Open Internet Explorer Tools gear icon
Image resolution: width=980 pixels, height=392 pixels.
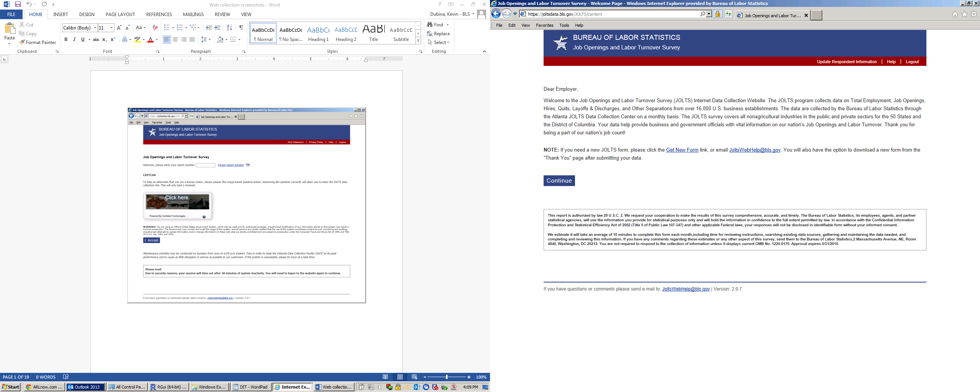974,15
